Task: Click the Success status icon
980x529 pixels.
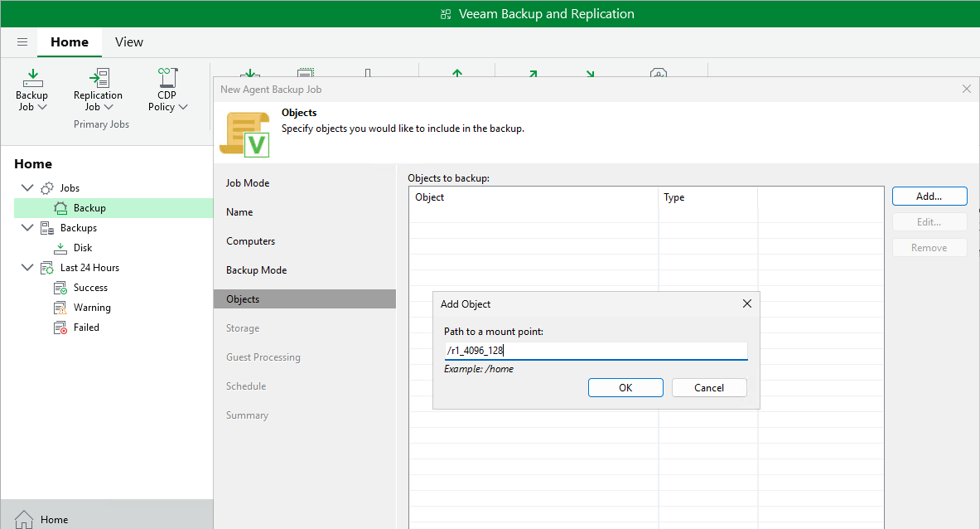Action: (60, 289)
